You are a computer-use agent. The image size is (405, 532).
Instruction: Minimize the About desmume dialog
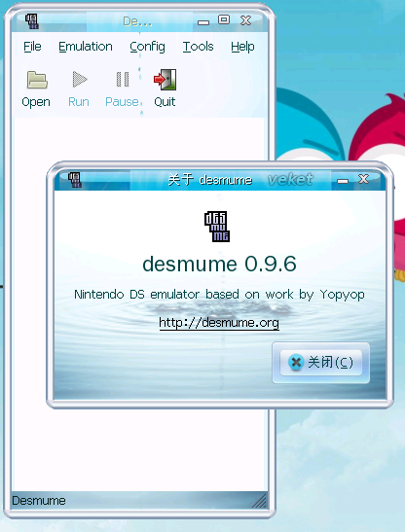(343, 181)
